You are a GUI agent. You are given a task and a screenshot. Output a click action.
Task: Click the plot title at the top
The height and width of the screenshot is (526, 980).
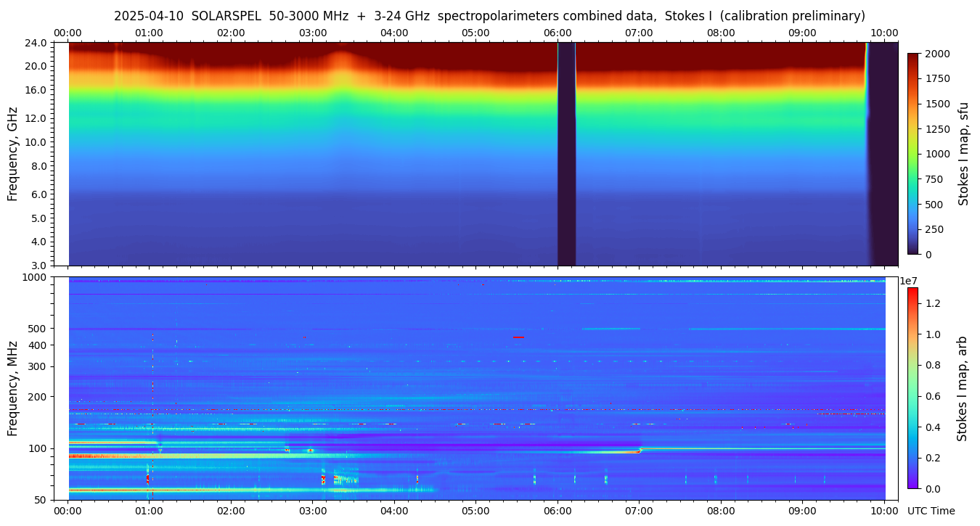(x=489, y=16)
